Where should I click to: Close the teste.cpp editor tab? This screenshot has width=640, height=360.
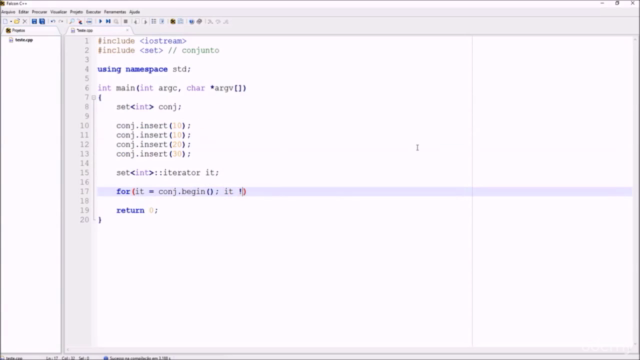[127, 30]
